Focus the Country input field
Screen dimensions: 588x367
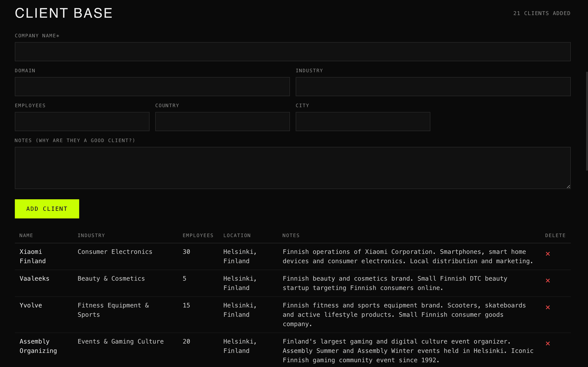tap(222, 122)
